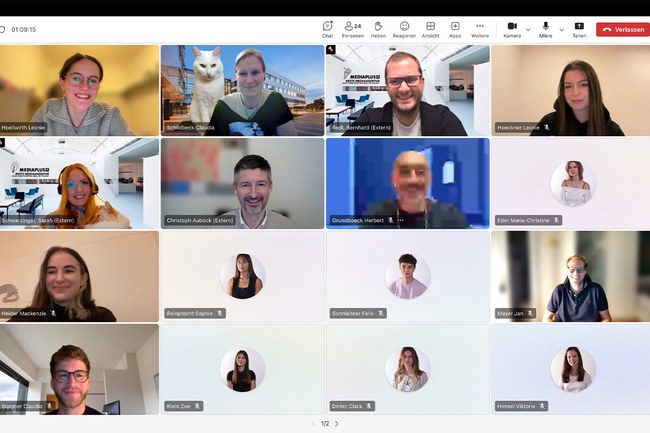Open the Ansicht view options
The width and height of the screenshot is (650, 433).
pos(430,29)
